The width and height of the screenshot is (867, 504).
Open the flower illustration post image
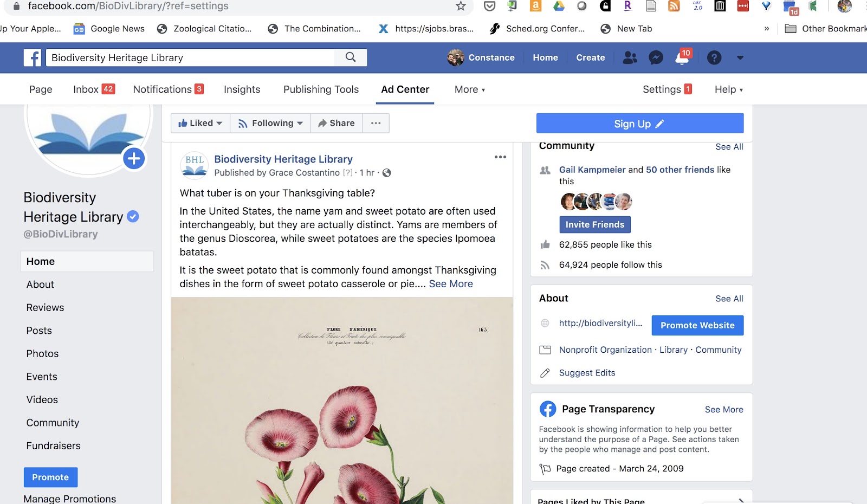342,401
